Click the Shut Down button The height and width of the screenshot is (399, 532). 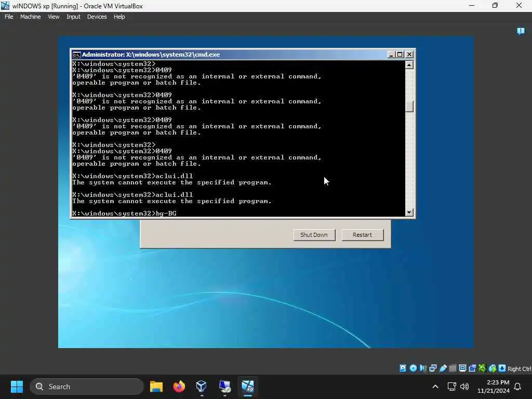(314, 235)
